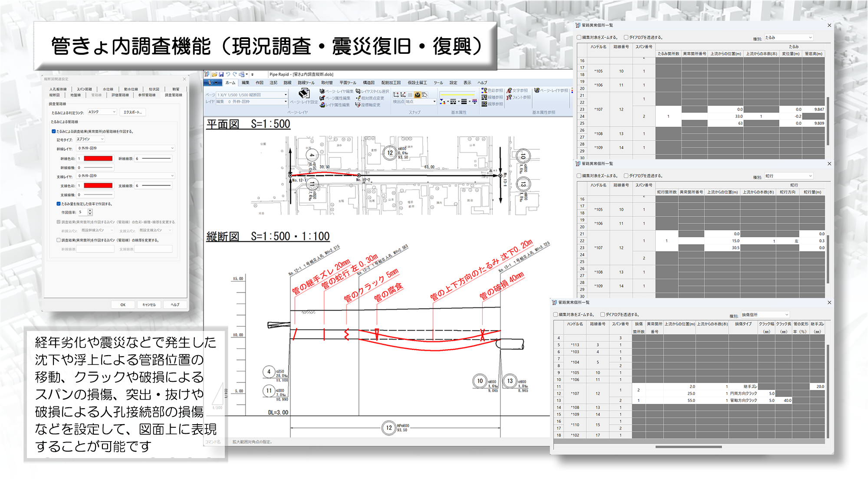Open the 色彩参照 color reference tool
Screen dimensions: 868x488
tap(484, 91)
